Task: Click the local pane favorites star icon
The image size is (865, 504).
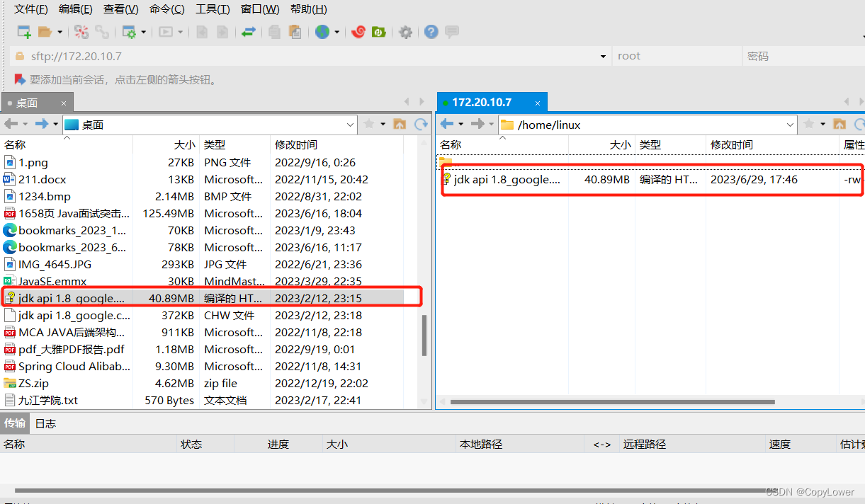Action: pyautogui.click(x=369, y=124)
